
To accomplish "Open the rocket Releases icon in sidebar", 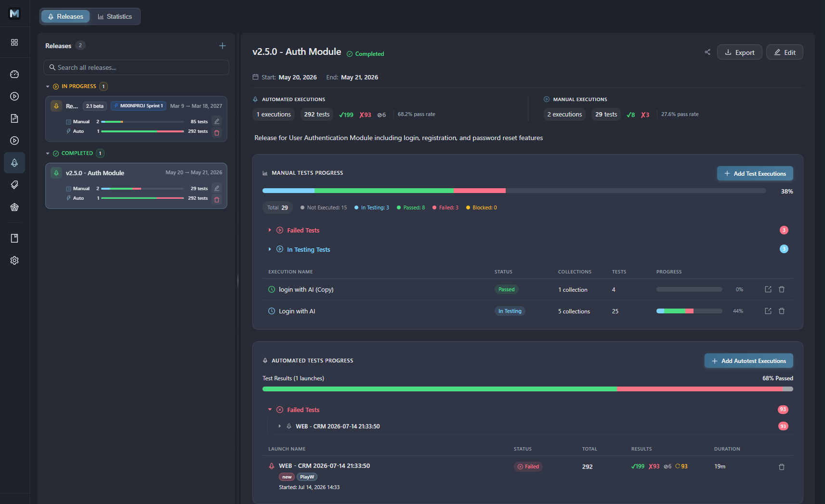I will point(14,163).
